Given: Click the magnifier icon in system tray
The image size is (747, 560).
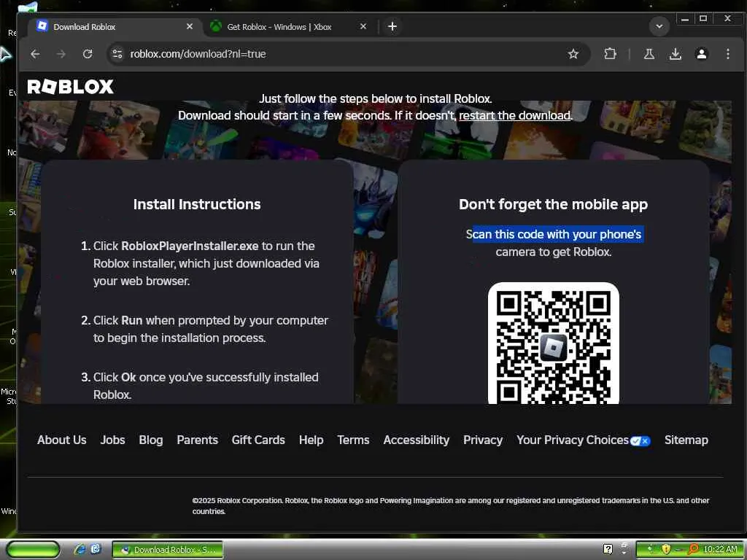Looking at the screenshot, I should click(693, 549).
